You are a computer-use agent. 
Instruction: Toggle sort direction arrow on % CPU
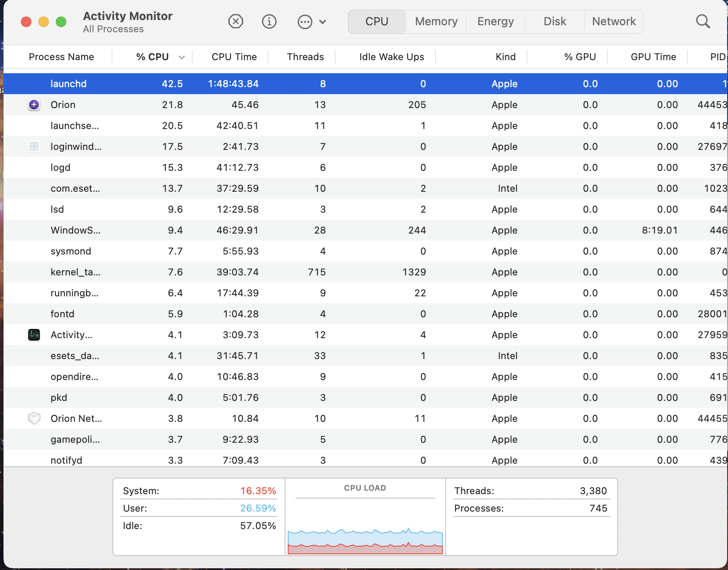(x=182, y=57)
